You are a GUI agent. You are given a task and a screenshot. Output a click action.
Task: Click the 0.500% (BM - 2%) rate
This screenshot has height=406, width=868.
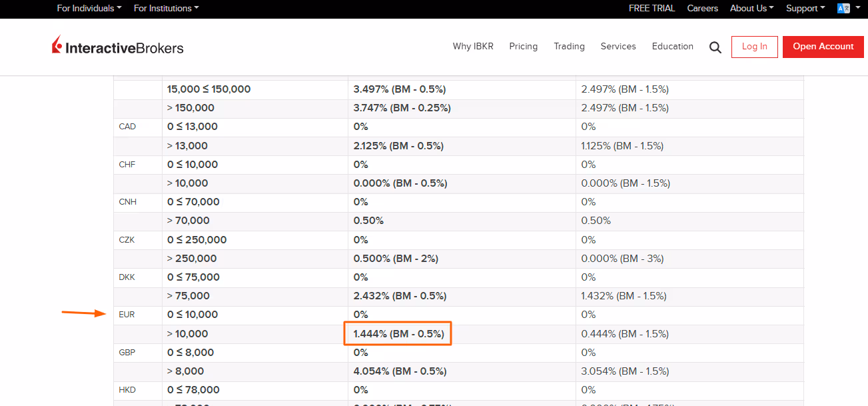click(396, 259)
